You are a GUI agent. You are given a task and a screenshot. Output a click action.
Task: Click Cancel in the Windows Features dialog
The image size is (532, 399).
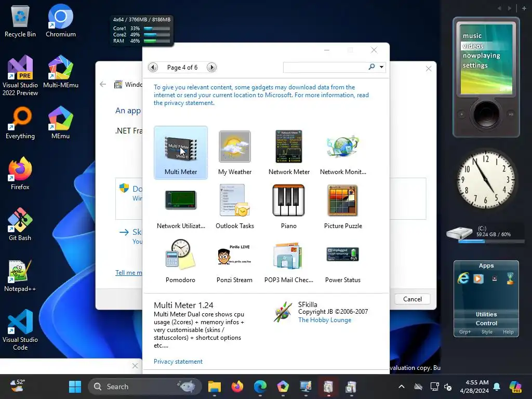[x=412, y=299]
